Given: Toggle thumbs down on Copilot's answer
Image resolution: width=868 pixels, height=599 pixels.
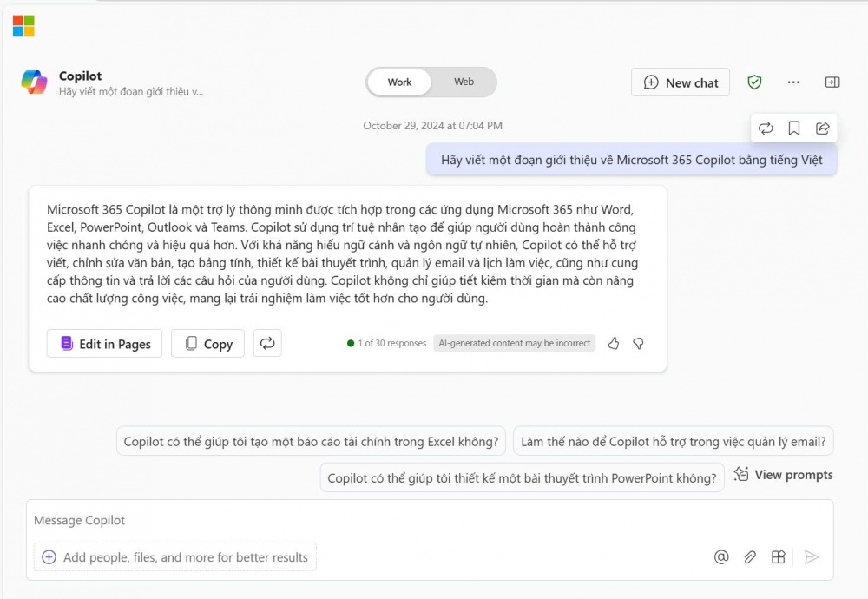Looking at the screenshot, I should [x=638, y=344].
